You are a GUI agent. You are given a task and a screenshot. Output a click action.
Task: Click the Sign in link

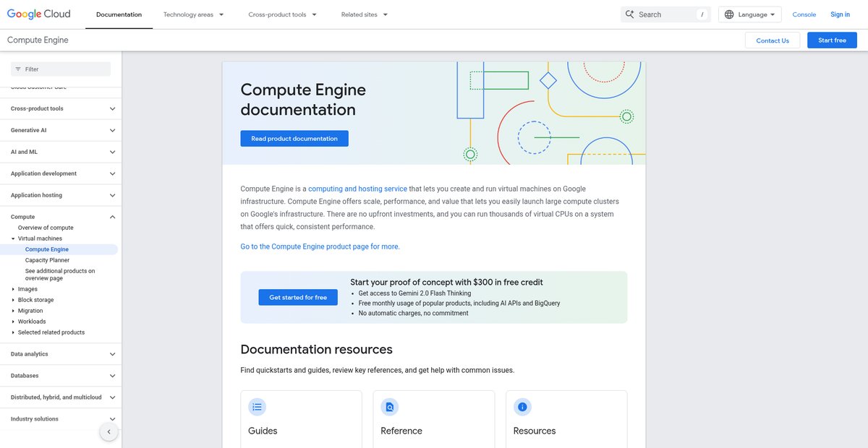[841, 14]
